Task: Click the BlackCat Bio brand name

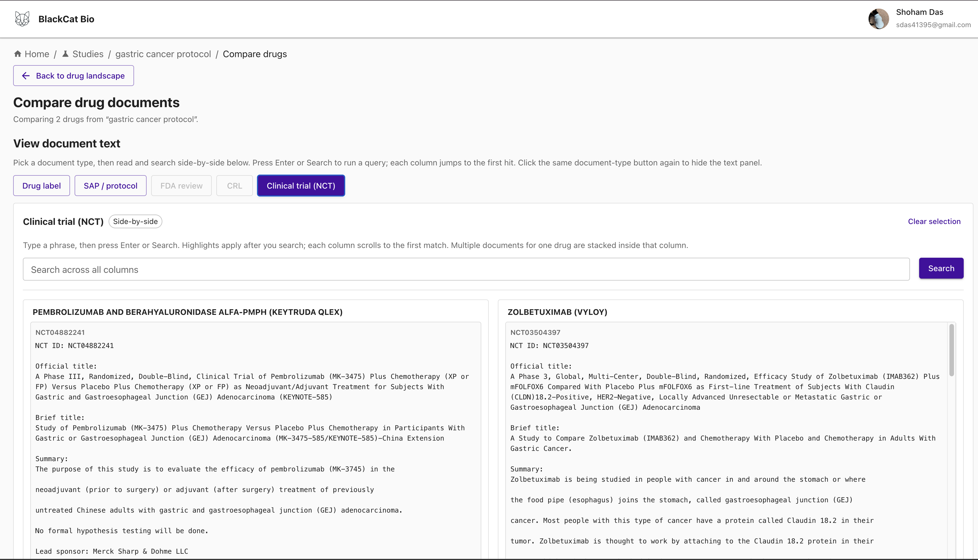Action: coord(66,19)
